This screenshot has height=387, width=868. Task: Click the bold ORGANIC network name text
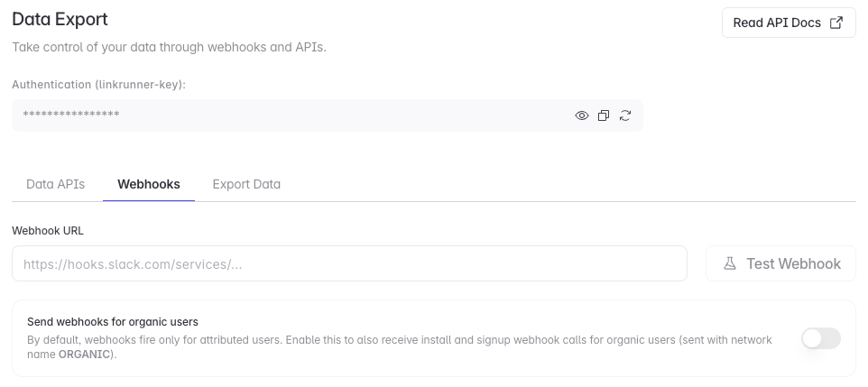tap(84, 355)
